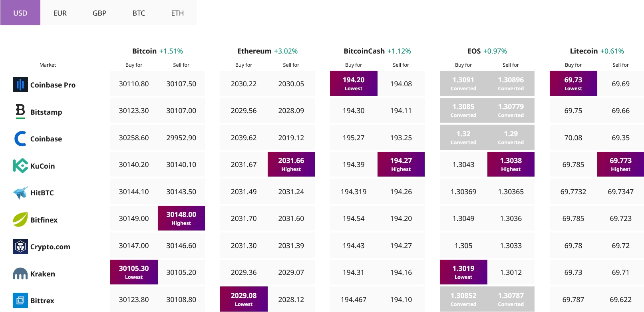The height and width of the screenshot is (312, 644).
Task: Click HitBTC Bitcoin buy price 30144.10
Action: tap(134, 192)
